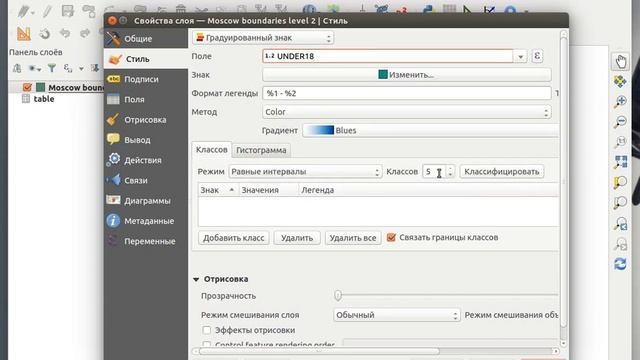Click the Toggle Editing pencil icon
This screenshot has height=360, width=640.
point(47,11)
